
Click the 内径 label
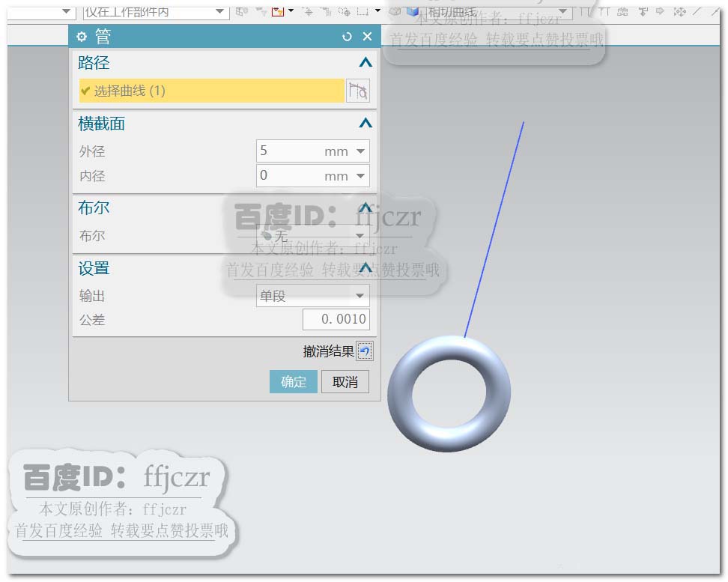[x=92, y=175]
